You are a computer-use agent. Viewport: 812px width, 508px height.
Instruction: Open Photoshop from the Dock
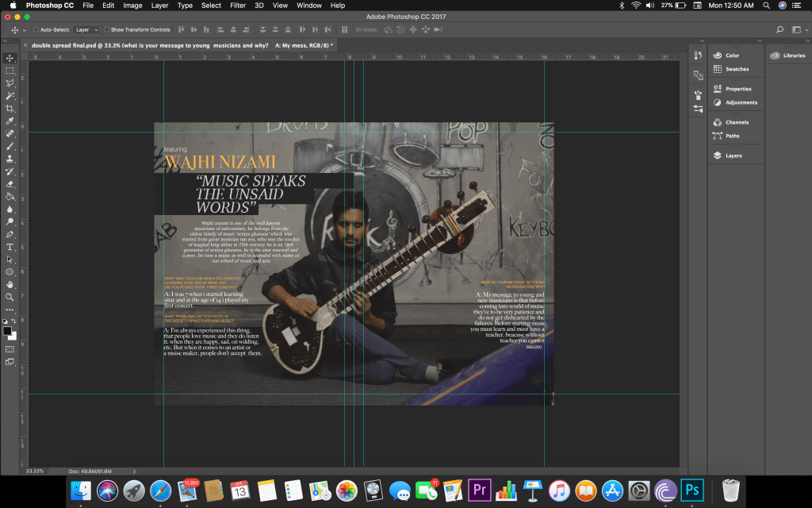tap(692, 490)
